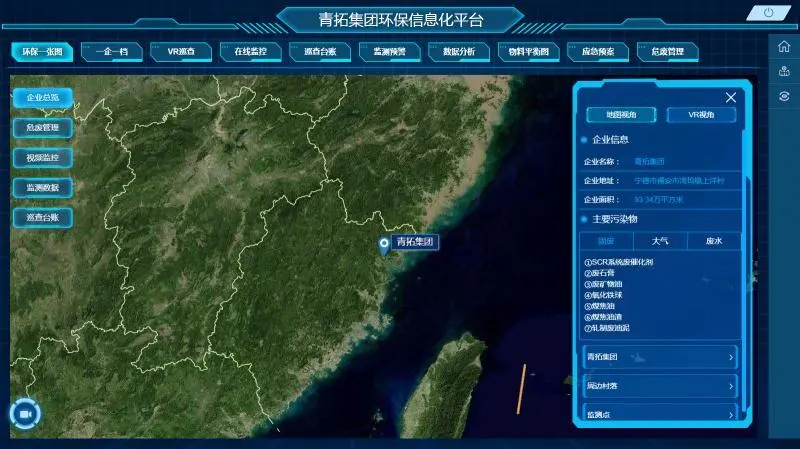Select the 大气 pollutant tab
The image size is (800, 449).
pyautogui.click(x=660, y=241)
